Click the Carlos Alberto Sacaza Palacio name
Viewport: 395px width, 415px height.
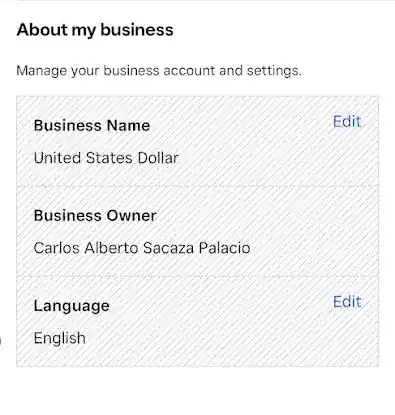[x=142, y=248]
